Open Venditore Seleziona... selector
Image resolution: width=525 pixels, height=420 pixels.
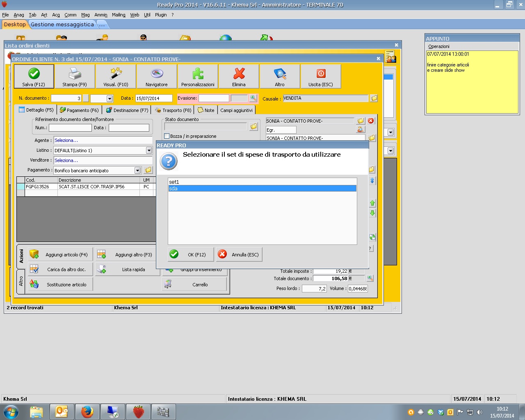[x=103, y=160]
